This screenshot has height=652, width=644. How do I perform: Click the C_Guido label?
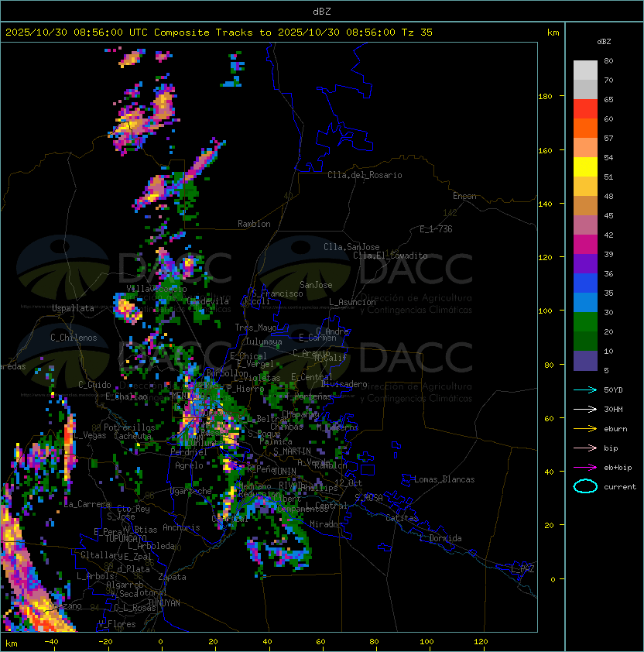coord(94,385)
